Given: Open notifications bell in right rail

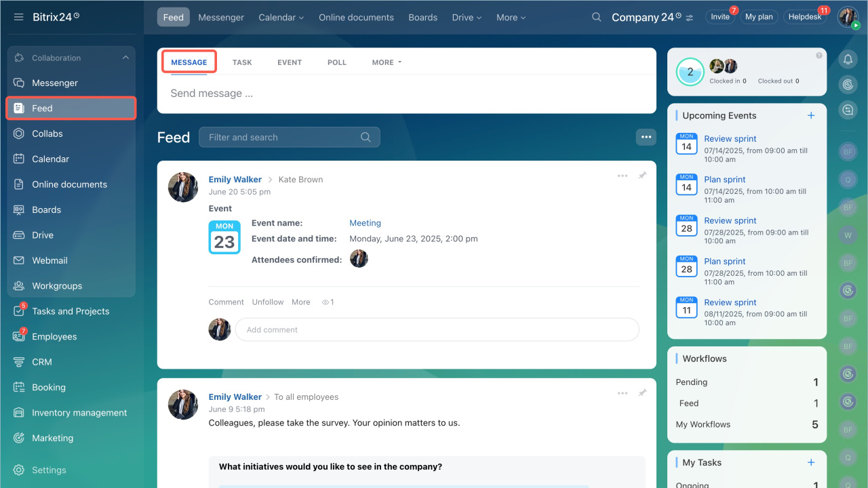Looking at the screenshot, I should pos(848,60).
